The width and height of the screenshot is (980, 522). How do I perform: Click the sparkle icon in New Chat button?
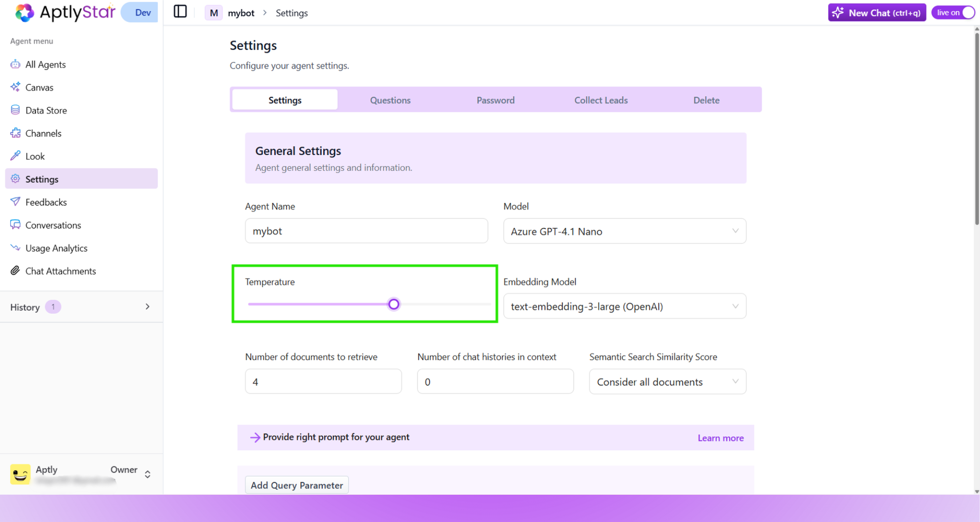pos(838,13)
